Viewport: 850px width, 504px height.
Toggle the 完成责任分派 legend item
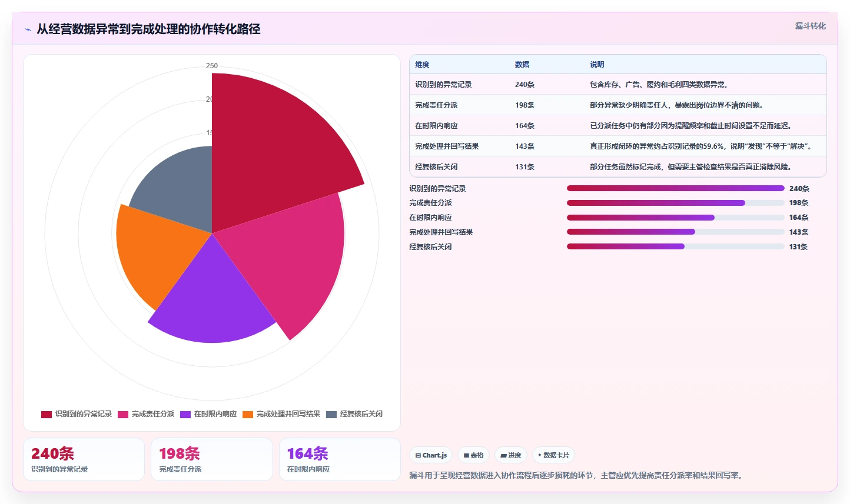click(x=146, y=414)
